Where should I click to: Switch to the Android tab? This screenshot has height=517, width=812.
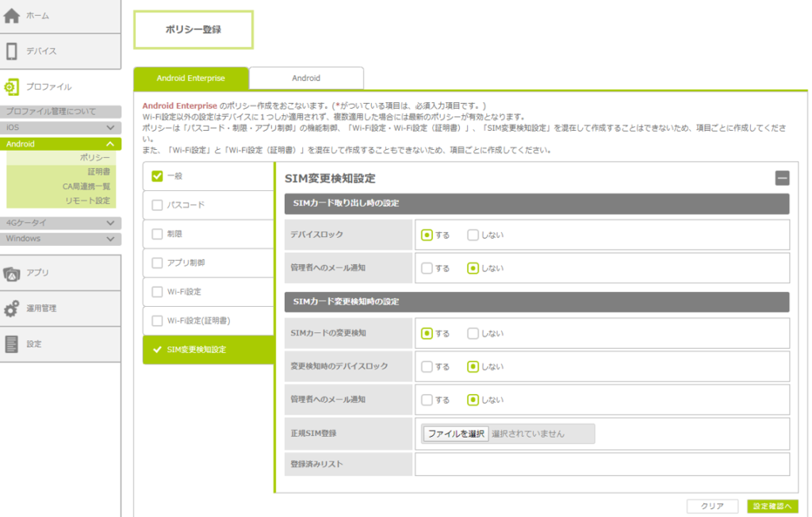306,79
